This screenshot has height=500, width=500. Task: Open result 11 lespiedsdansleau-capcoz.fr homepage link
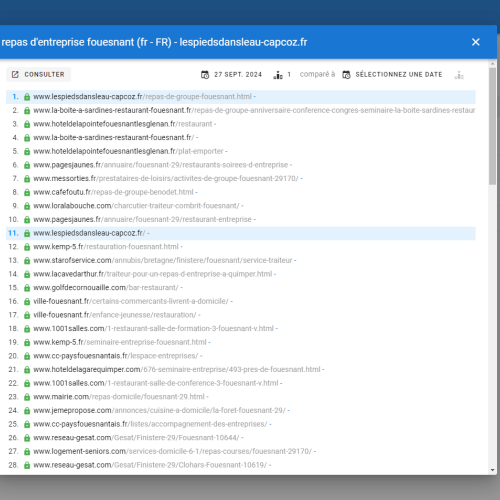click(89, 233)
